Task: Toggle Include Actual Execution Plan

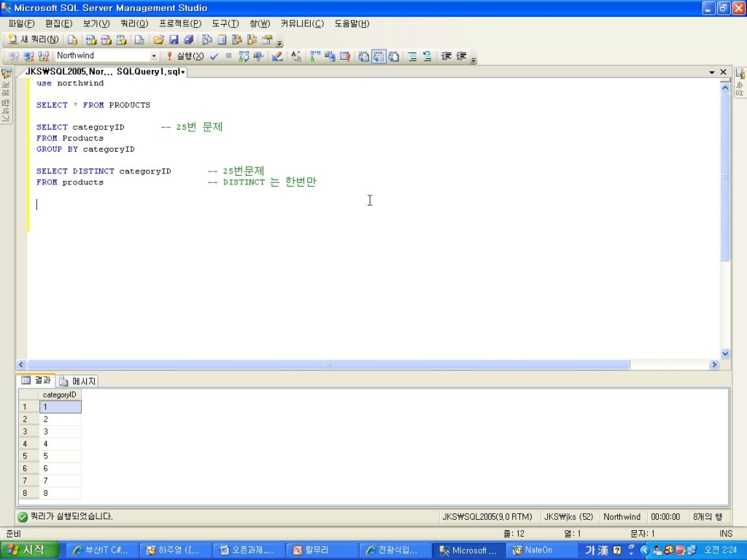Action: point(315,56)
